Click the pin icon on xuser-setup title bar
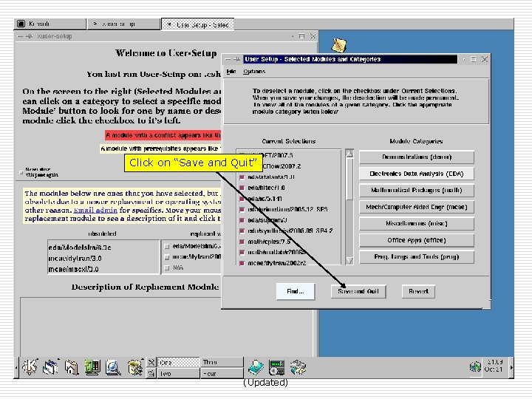 coord(29,36)
